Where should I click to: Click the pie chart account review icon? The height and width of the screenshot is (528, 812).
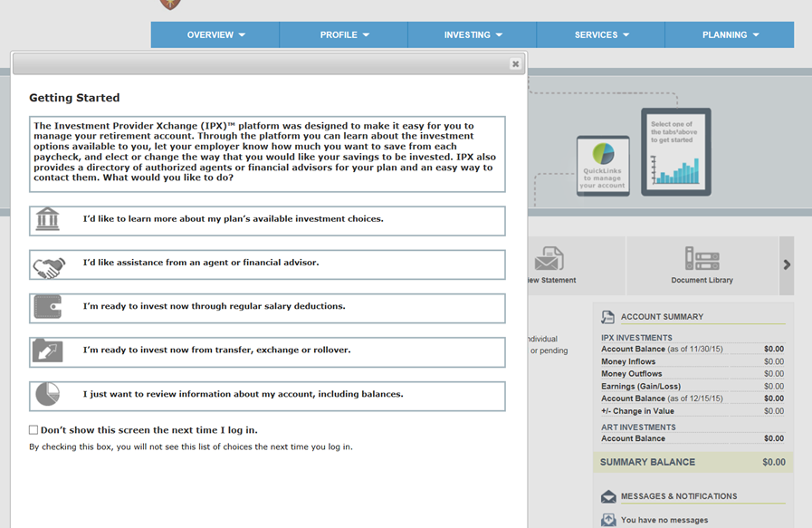click(x=48, y=395)
